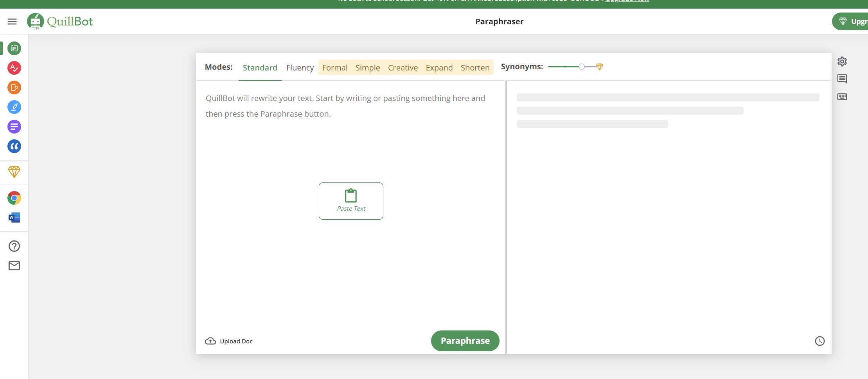
Task: Open the Grammar Checker sidebar icon
Action: click(14, 68)
